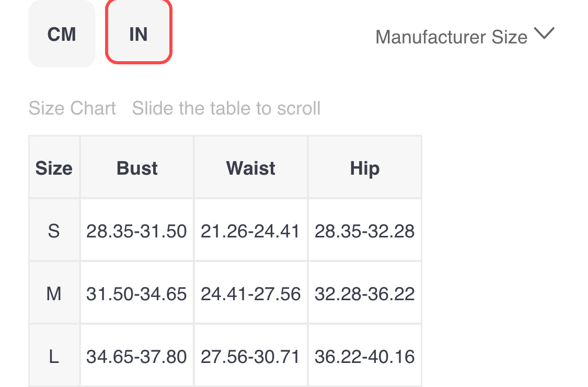Select the S size row label
588x387 pixels.
point(54,231)
